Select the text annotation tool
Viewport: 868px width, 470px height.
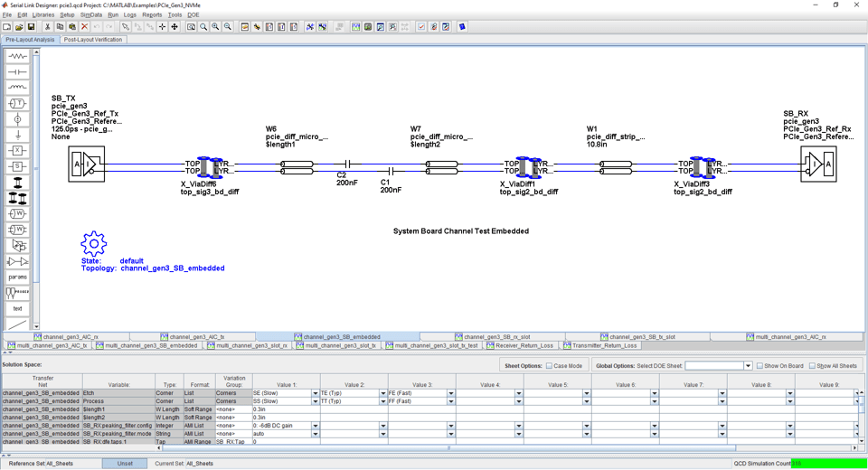point(17,308)
